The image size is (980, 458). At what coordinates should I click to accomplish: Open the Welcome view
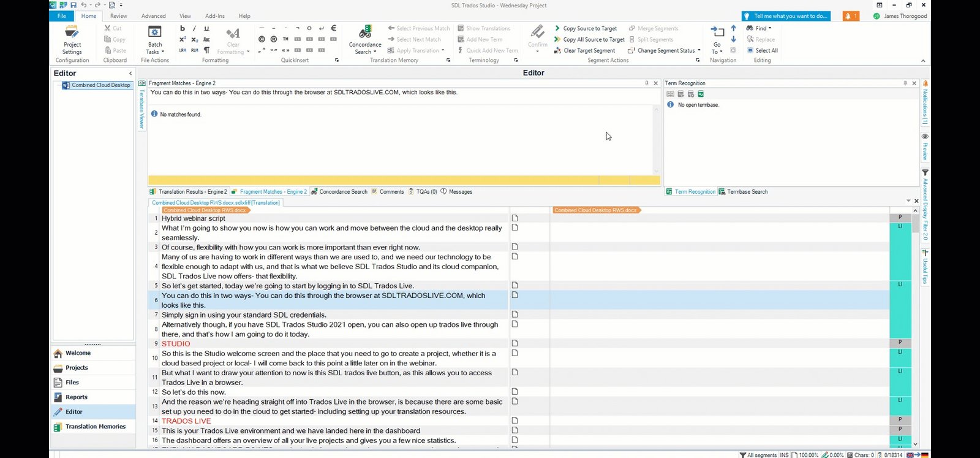click(94, 353)
